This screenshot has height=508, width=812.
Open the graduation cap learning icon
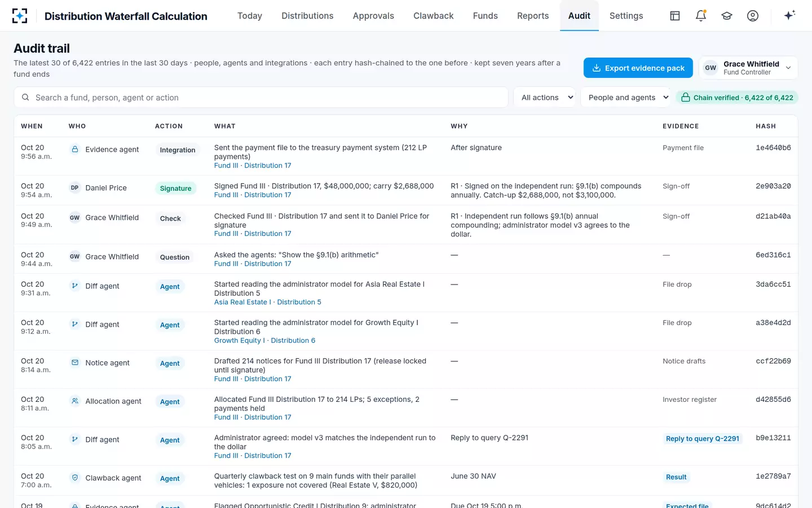727,16
